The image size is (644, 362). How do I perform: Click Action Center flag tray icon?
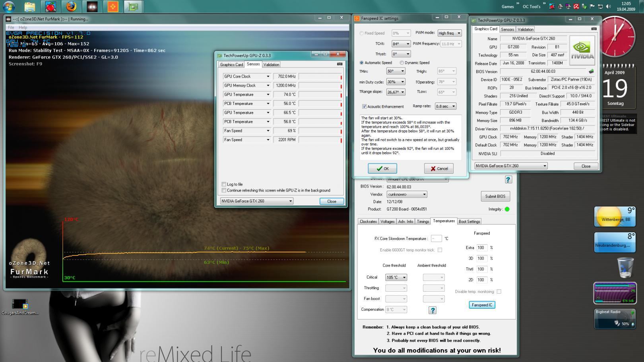(x=592, y=6)
